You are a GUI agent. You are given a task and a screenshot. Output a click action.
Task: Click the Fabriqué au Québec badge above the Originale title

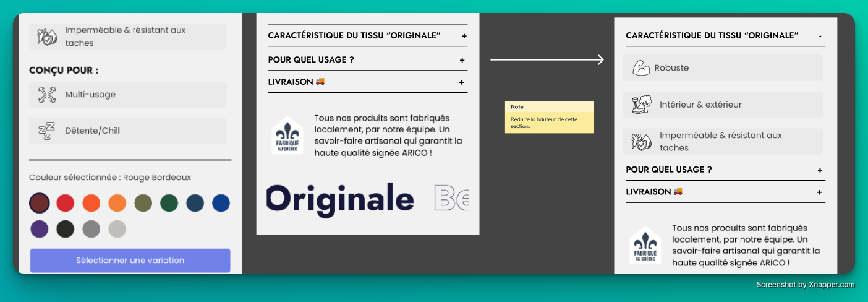(287, 135)
